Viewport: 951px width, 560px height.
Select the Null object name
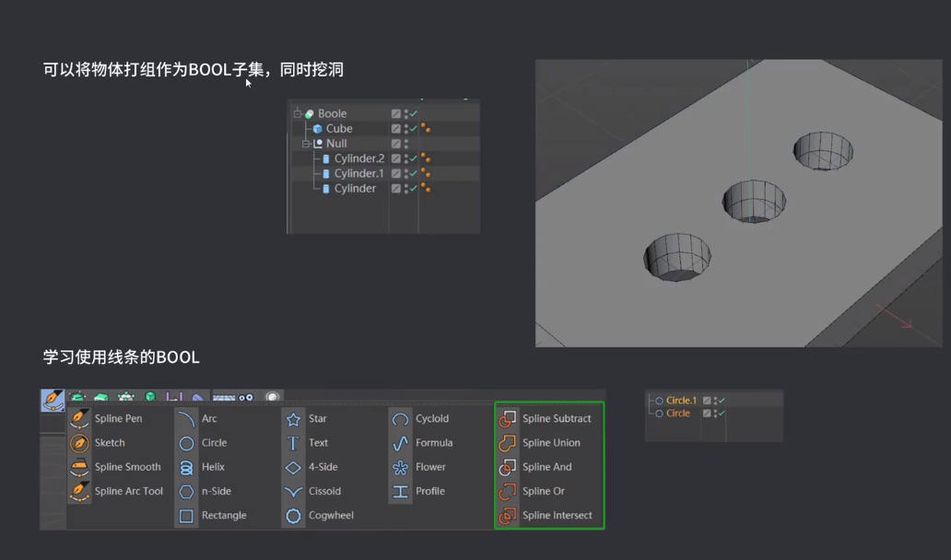click(336, 144)
